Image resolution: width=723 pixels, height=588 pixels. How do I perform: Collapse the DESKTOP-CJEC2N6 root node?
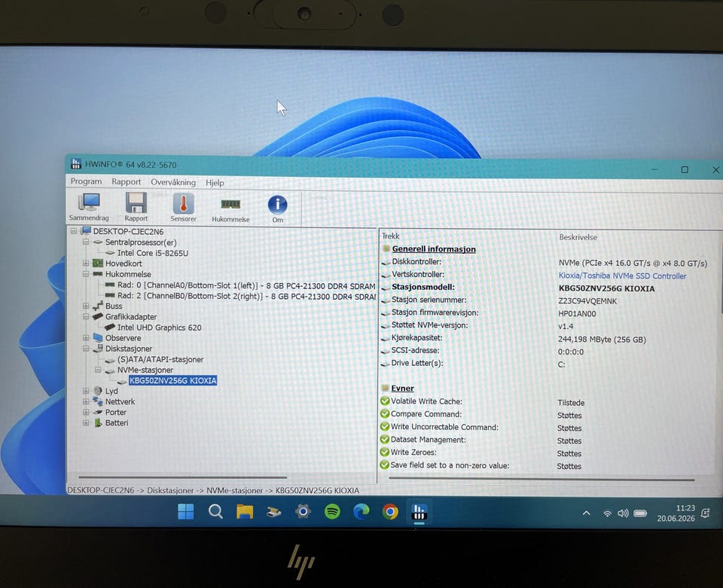[x=74, y=231]
